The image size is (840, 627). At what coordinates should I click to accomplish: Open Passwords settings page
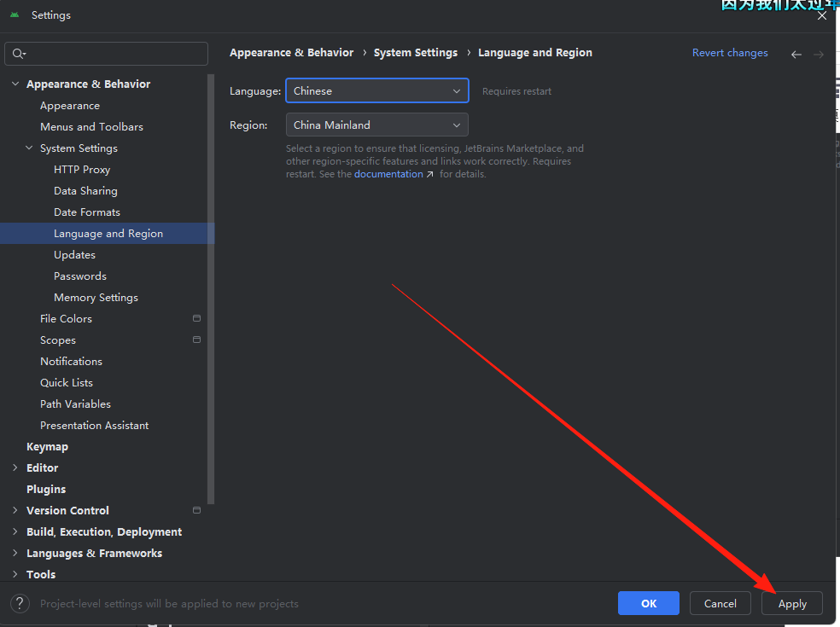(80, 276)
